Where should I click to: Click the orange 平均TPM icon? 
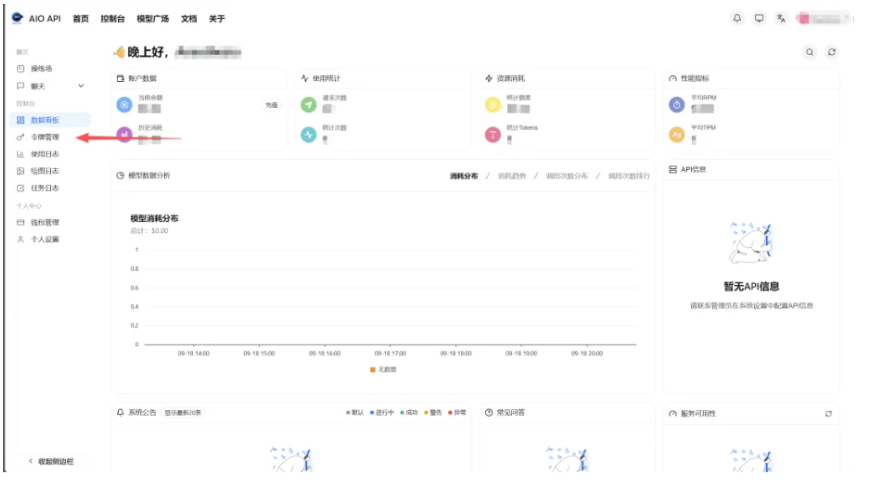676,135
